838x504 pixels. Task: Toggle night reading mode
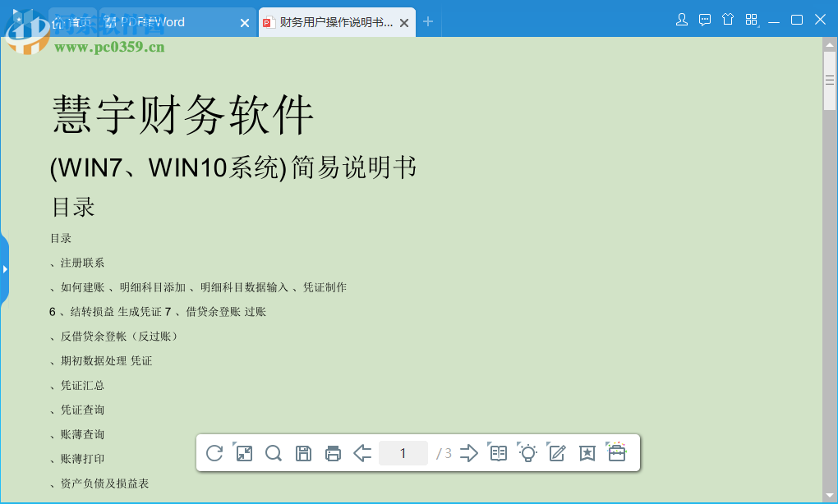[x=527, y=452]
